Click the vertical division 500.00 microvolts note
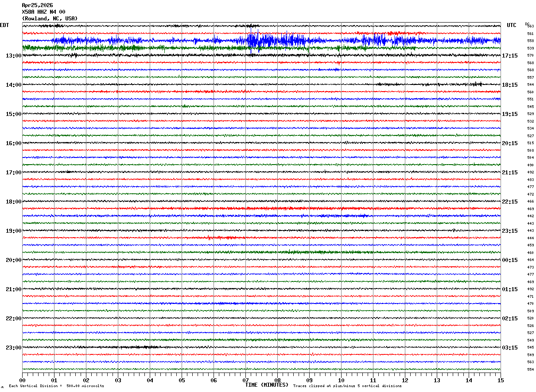The height and width of the screenshot is (392, 536). [56, 386]
